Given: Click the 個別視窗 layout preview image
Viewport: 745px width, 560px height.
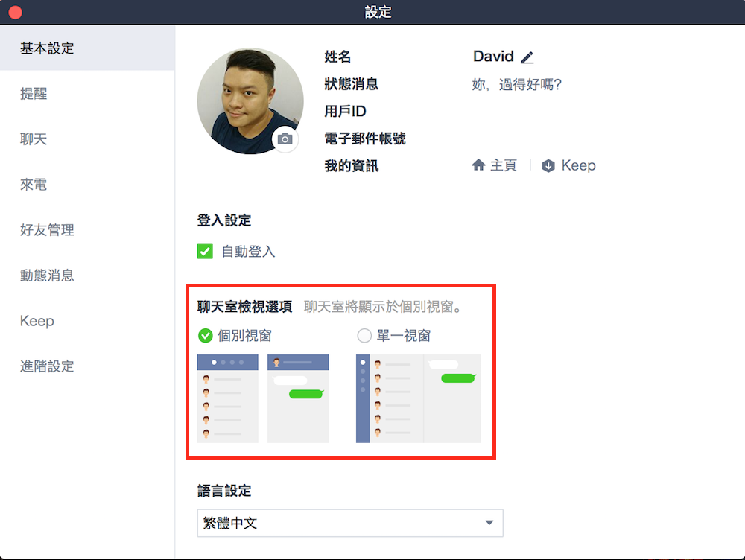Looking at the screenshot, I should click(263, 398).
